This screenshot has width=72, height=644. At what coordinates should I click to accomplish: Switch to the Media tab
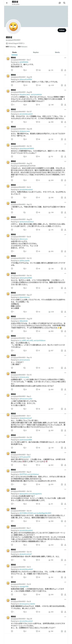tap(57, 52)
